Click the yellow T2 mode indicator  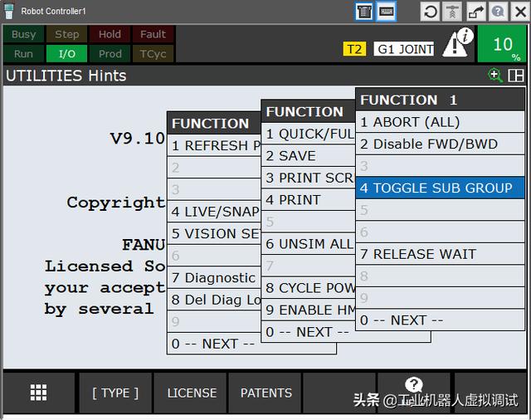pos(354,49)
